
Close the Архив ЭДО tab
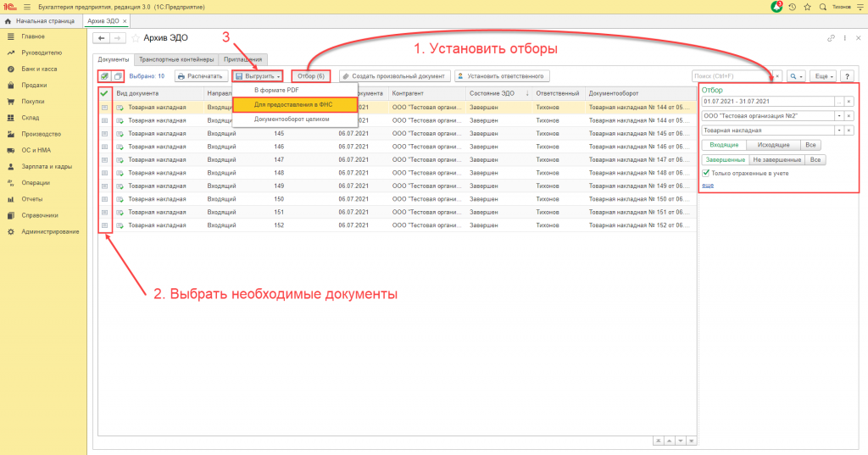(x=125, y=21)
